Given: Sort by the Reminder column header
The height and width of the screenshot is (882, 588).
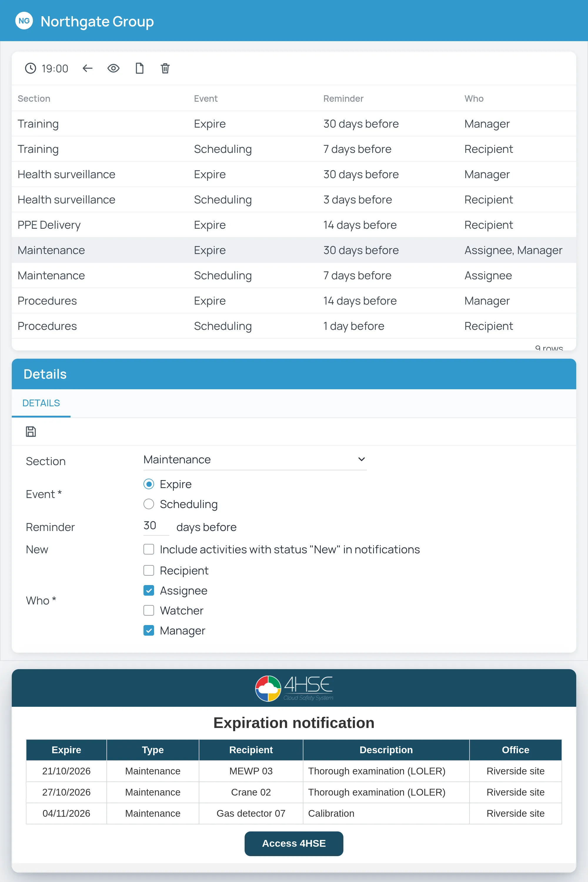Looking at the screenshot, I should pyautogui.click(x=343, y=98).
